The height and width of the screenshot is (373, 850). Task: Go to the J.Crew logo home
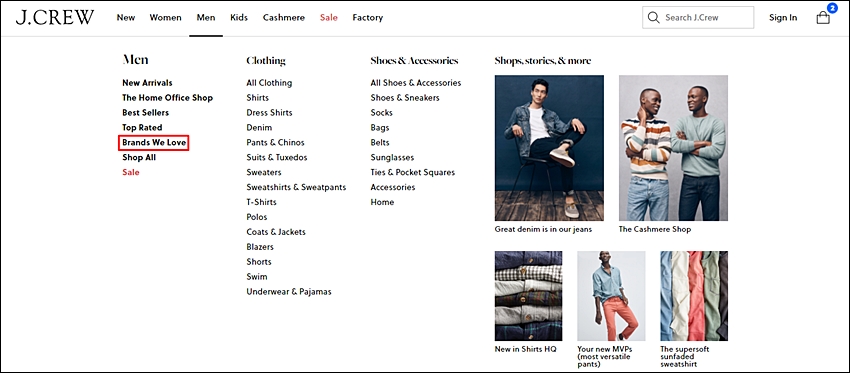coord(54,17)
